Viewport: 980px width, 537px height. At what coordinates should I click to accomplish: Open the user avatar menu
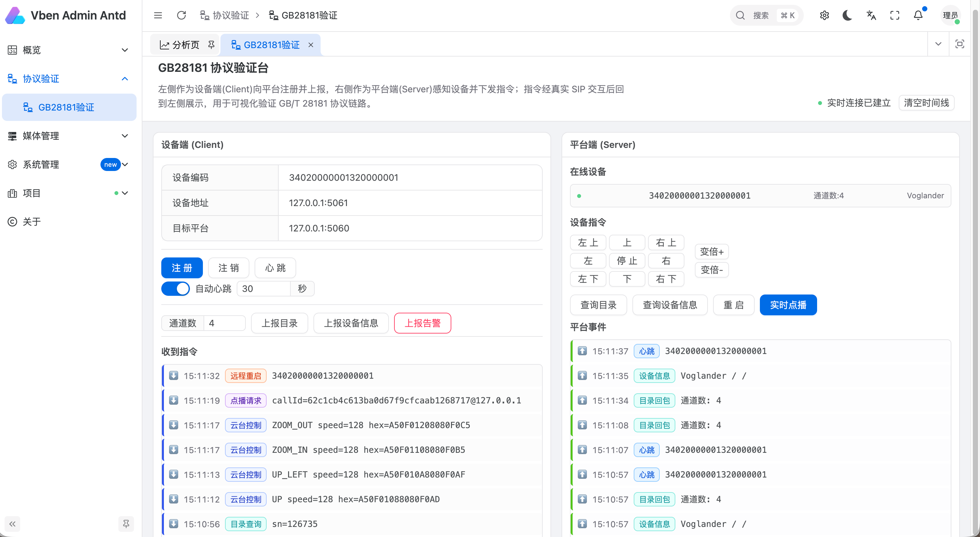tap(950, 15)
